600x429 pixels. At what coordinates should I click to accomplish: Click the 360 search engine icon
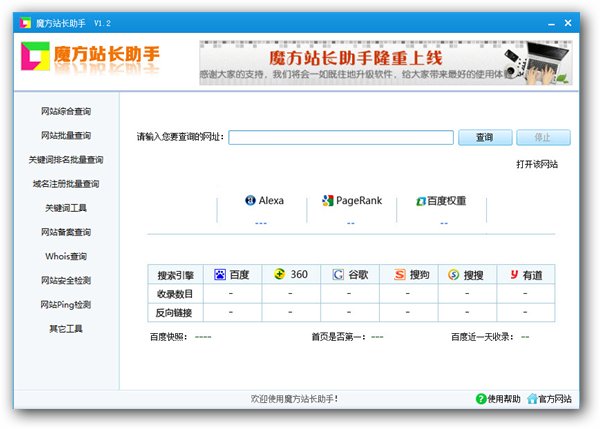pos(280,274)
